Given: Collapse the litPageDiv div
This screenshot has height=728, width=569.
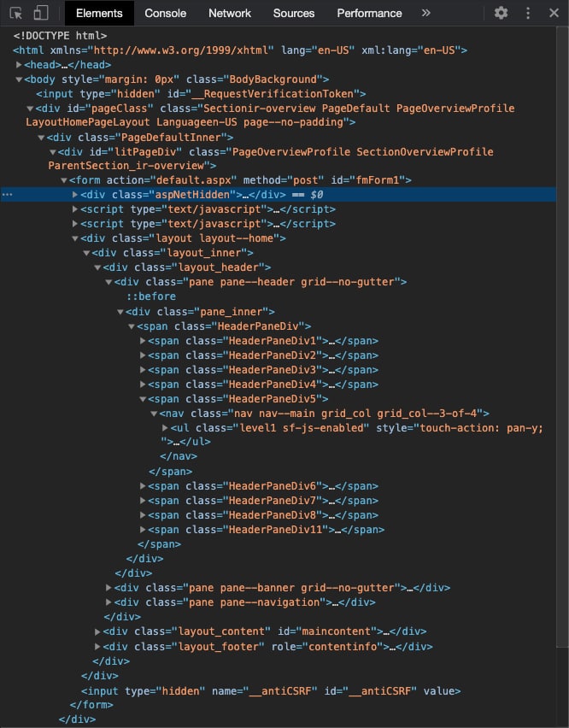Looking at the screenshot, I should (53, 152).
